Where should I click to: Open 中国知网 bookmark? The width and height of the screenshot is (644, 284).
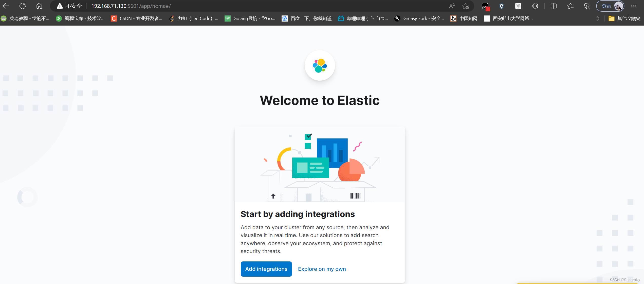(x=464, y=18)
